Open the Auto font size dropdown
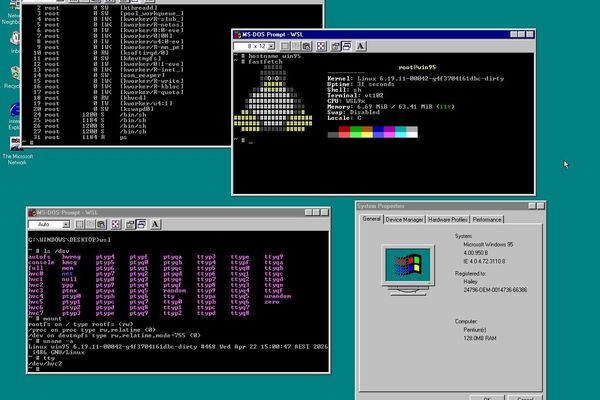The width and height of the screenshot is (600, 400). tap(66, 224)
